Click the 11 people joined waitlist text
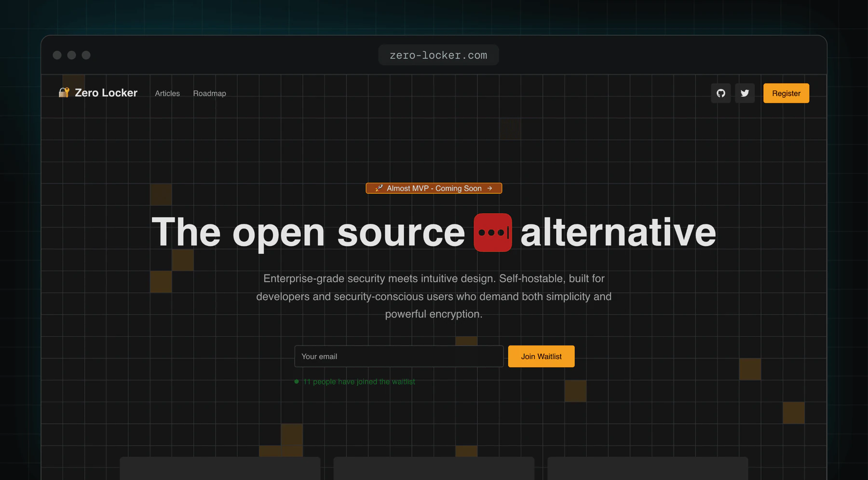The width and height of the screenshot is (868, 480). [x=359, y=382]
